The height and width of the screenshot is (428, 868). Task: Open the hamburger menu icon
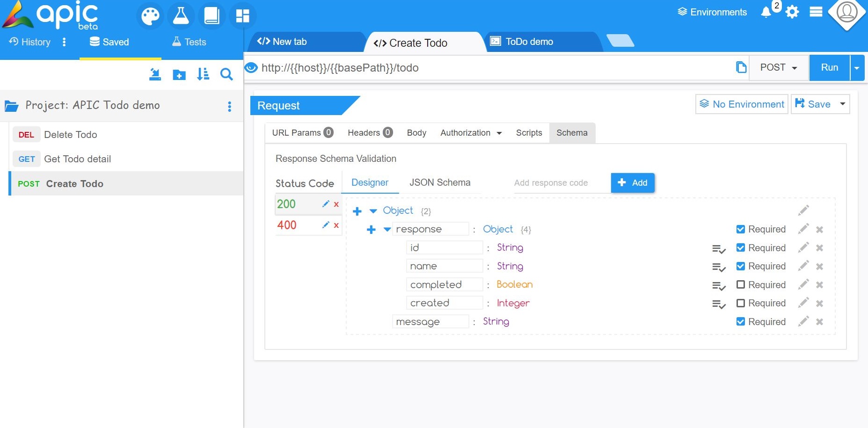coord(816,12)
